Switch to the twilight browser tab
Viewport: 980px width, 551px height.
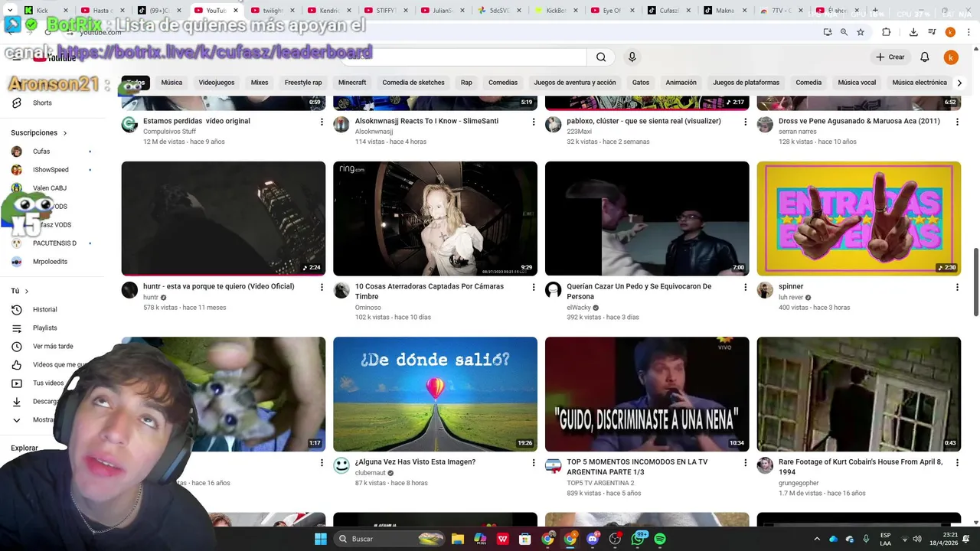pyautogui.click(x=273, y=10)
